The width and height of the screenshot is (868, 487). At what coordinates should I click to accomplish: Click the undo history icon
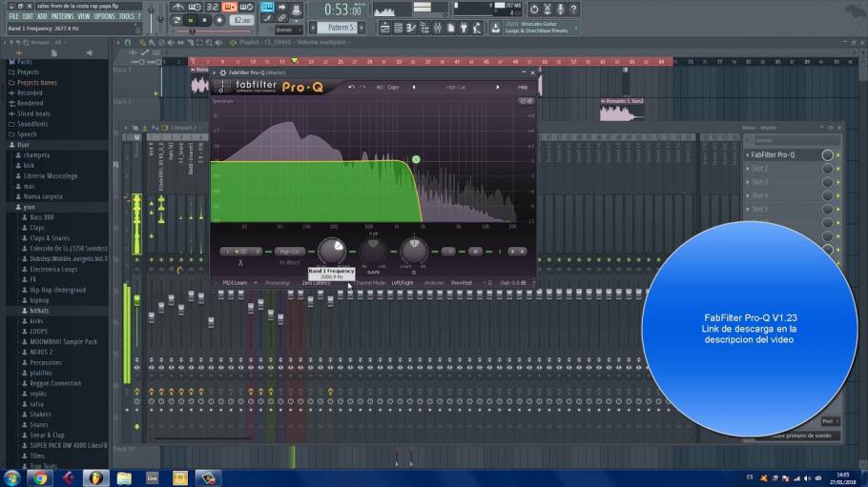point(534,9)
